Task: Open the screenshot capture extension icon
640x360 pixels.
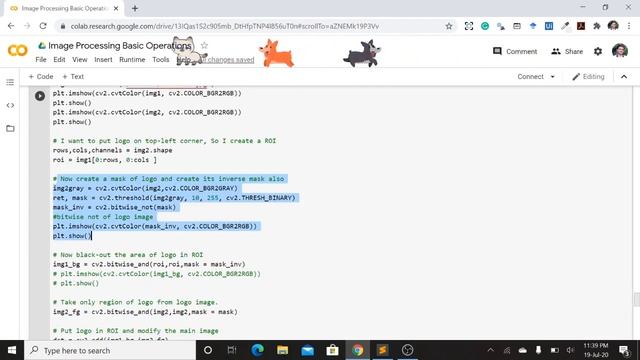Action: coord(469,26)
